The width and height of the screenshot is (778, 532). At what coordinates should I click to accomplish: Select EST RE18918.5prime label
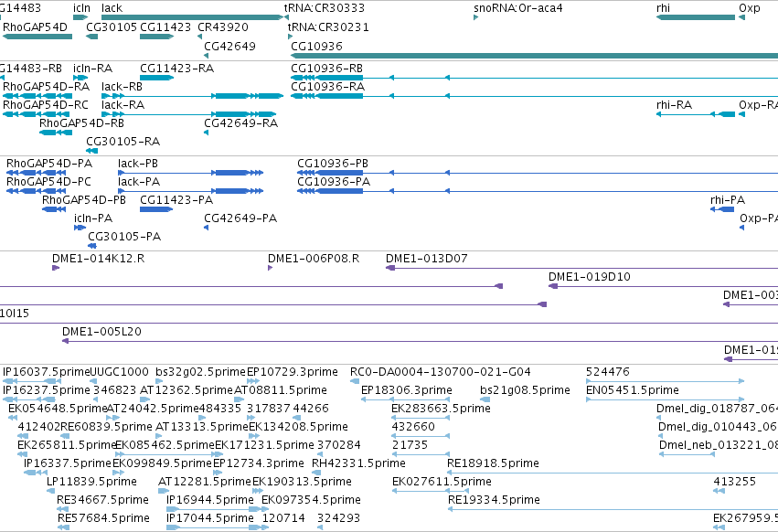[493, 463]
